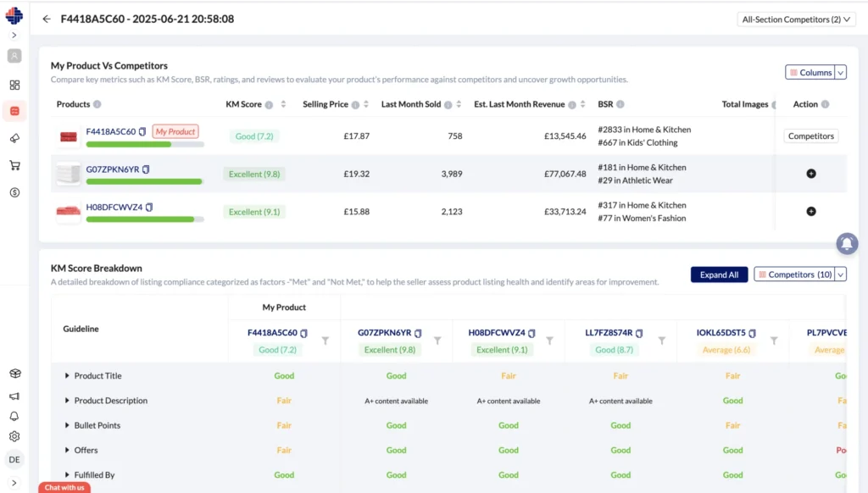Filter the F4418A5C60 breakdown column
The image size is (868, 493).
pyautogui.click(x=325, y=341)
